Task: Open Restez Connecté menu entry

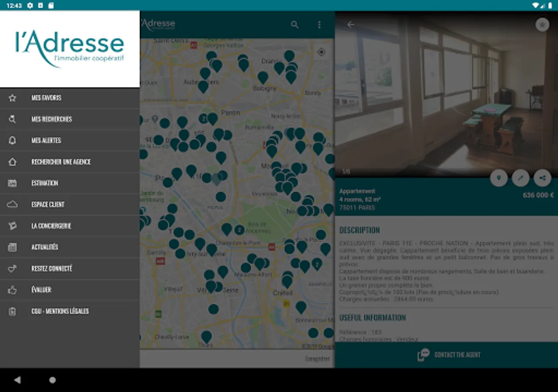Action: [x=70, y=268]
